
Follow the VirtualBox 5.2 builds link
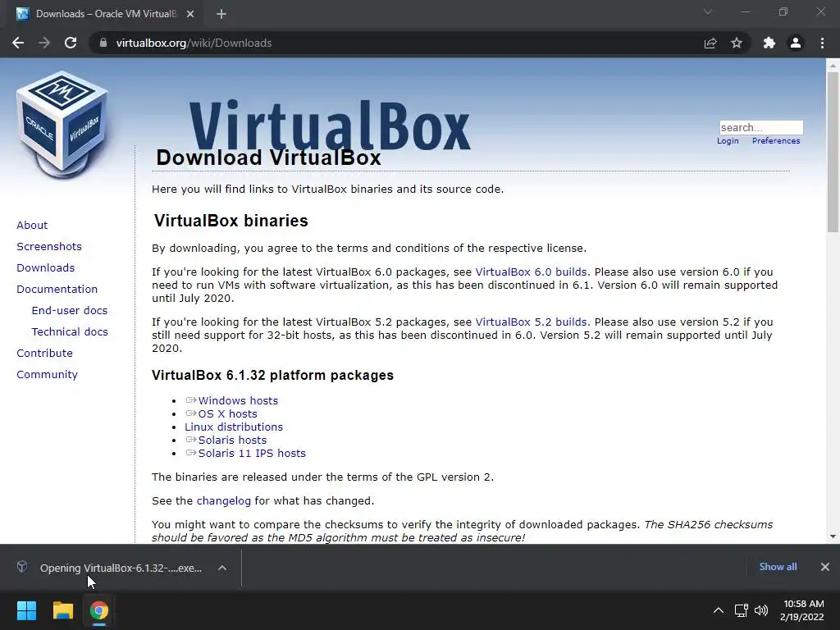coord(531,322)
